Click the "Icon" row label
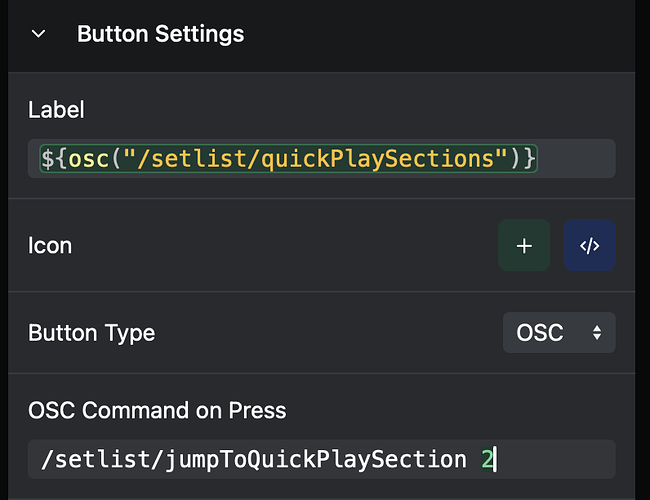This screenshot has height=500, width=650. coord(50,246)
